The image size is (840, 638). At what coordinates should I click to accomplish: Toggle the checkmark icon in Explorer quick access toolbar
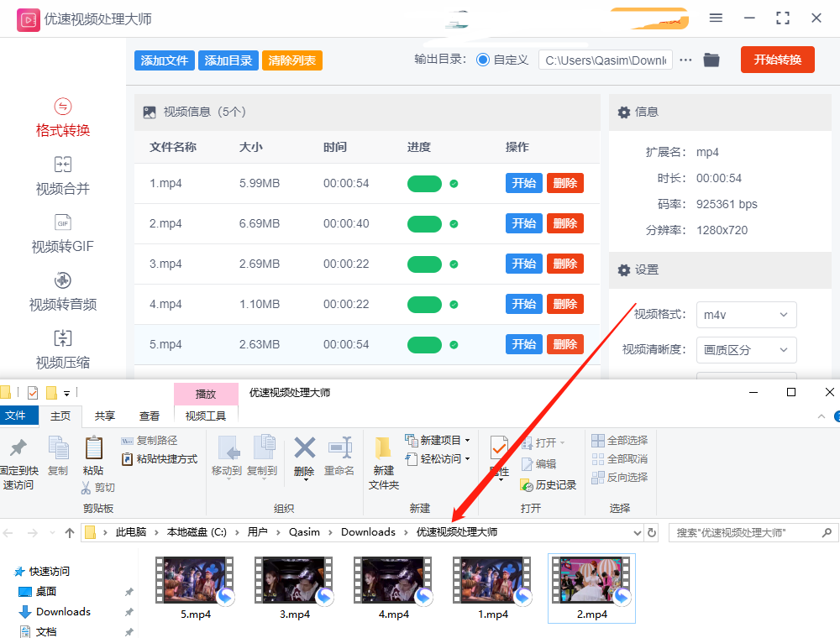(33, 394)
